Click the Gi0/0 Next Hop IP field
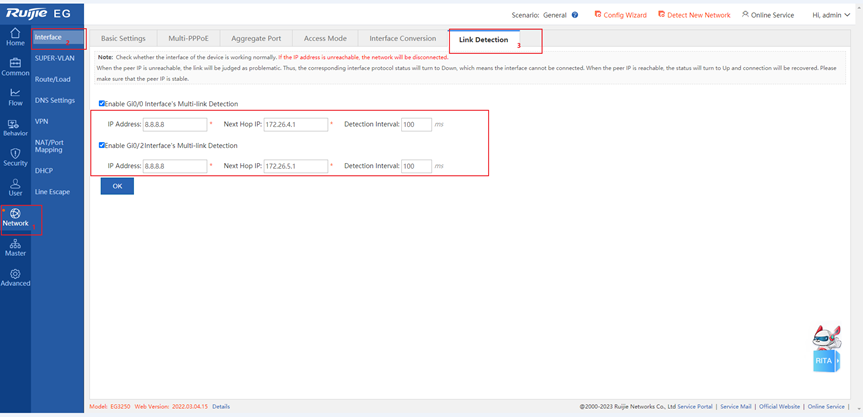The image size is (863, 417). (295, 125)
